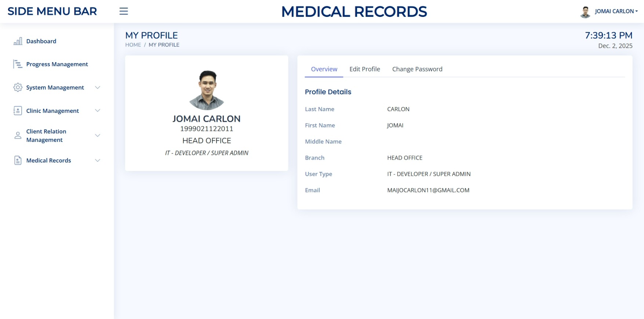Click the large profile photo on card
The width and height of the screenshot is (644, 319).
click(207, 90)
